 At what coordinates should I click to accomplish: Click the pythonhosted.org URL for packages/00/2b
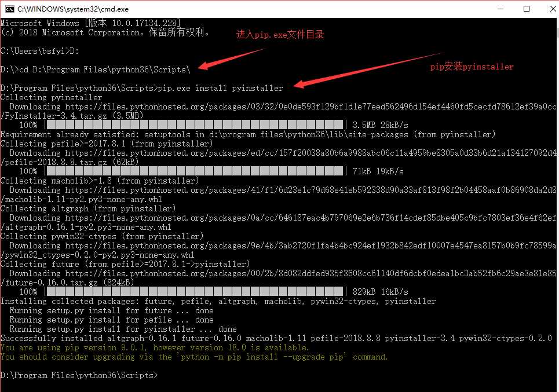pos(310,273)
